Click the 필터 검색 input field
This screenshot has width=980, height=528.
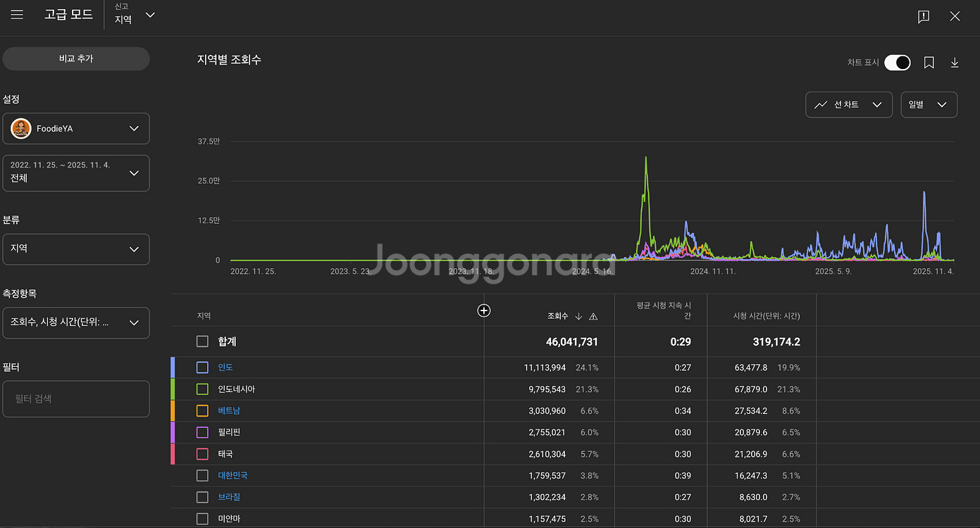pyautogui.click(x=76, y=399)
